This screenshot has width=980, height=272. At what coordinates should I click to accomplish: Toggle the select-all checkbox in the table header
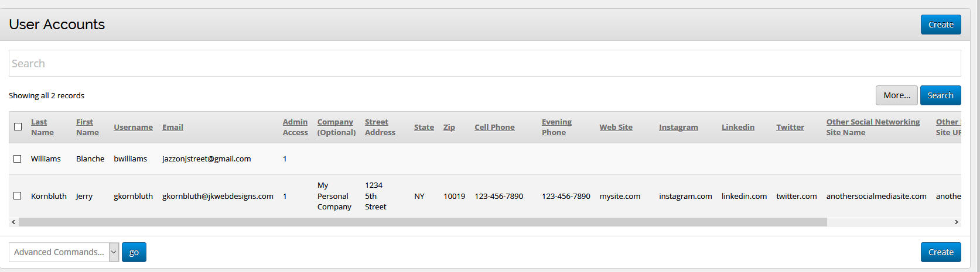pos(18,127)
